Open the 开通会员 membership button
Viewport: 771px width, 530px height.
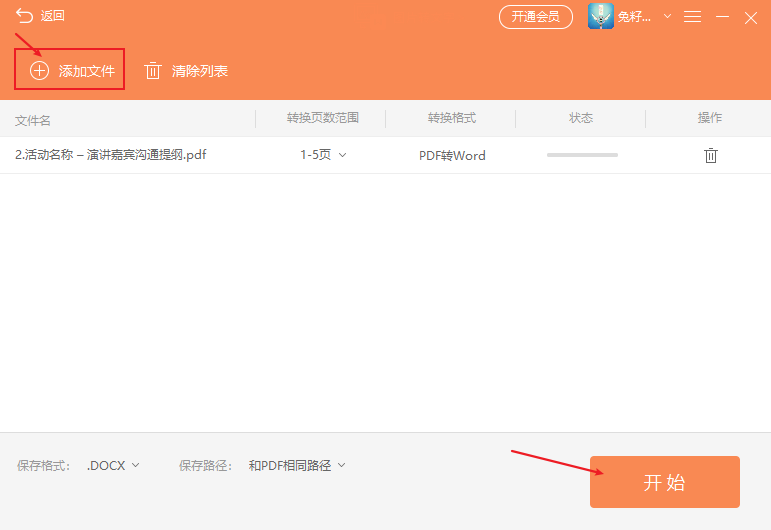pos(535,17)
